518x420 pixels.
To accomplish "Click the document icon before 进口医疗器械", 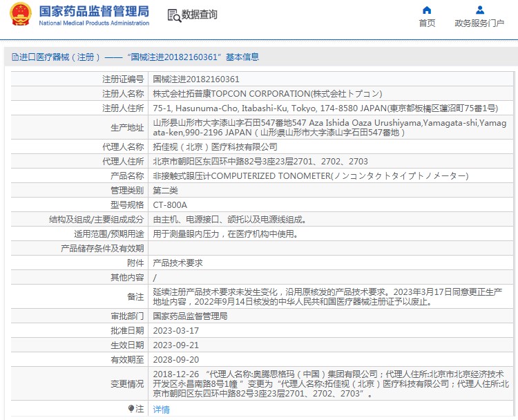I will click(x=15, y=57).
